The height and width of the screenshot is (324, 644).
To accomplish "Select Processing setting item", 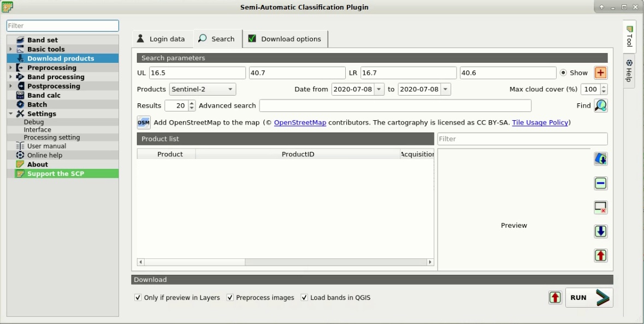I will 52,138.
